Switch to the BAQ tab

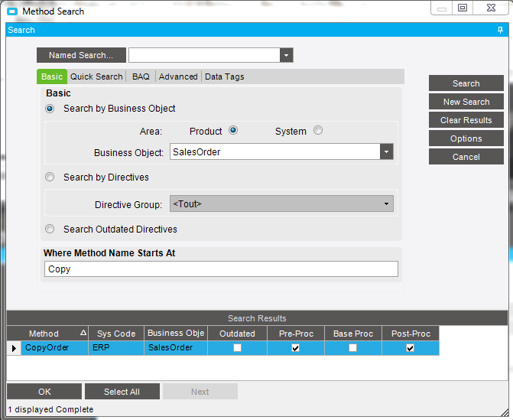pyautogui.click(x=141, y=77)
